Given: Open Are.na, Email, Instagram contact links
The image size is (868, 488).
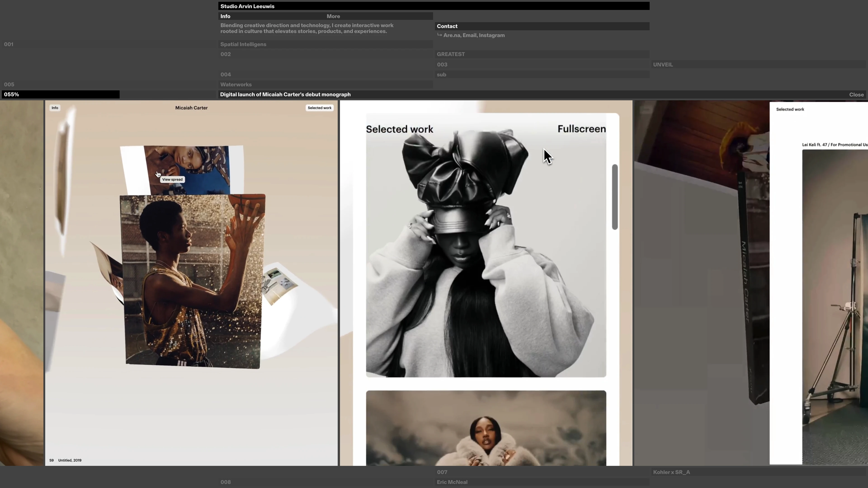Looking at the screenshot, I should pos(473,35).
